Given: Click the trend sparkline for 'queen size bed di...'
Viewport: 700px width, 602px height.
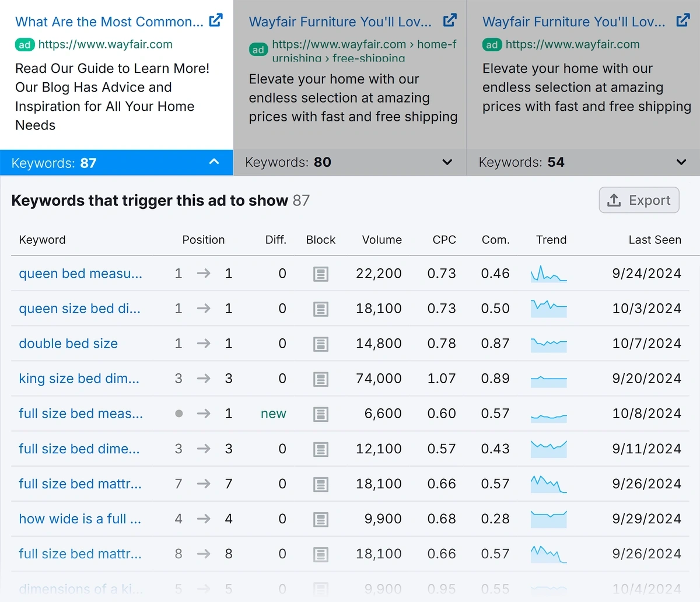Looking at the screenshot, I should coord(549,309).
